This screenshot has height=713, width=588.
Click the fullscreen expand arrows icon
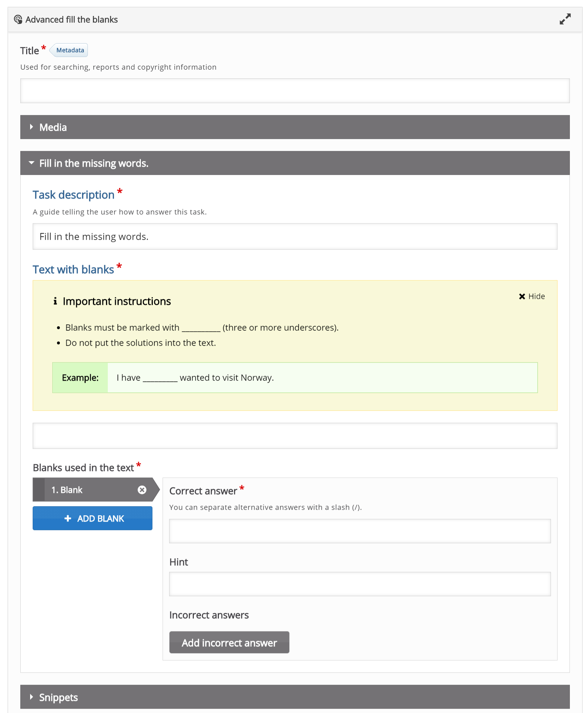tap(565, 19)
